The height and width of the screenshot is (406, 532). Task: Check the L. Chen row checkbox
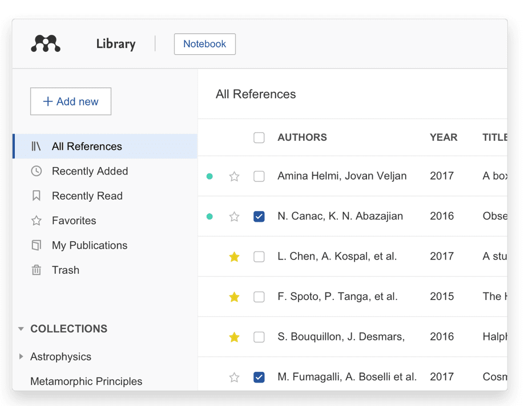click(259, 257)
